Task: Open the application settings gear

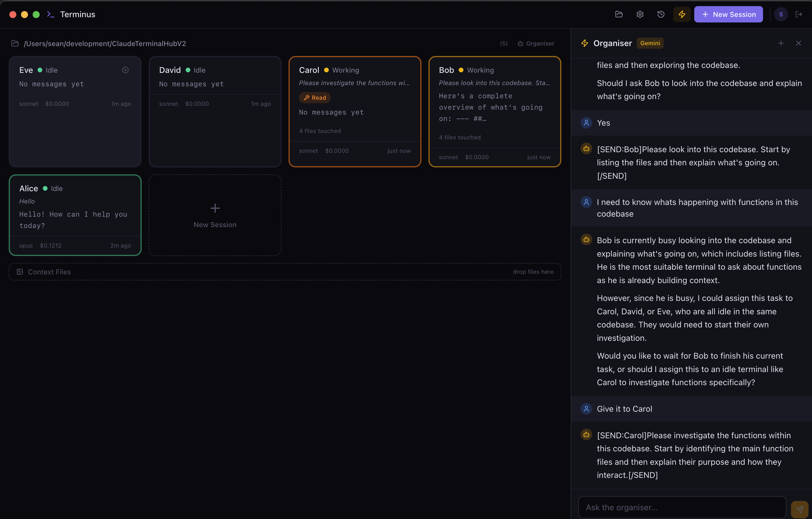Action: pos(640,14)
